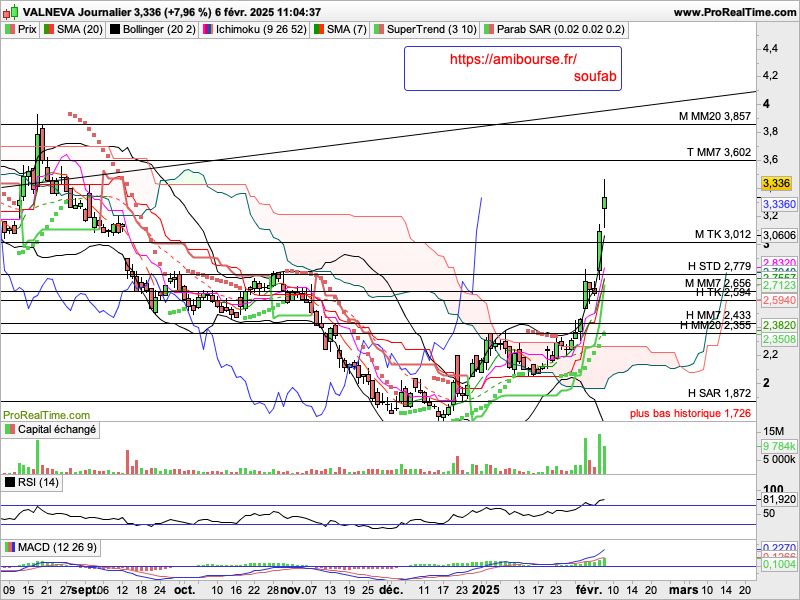Click the 15M volume axis label
Screen dimensions: 800x600
click(774, 432)
